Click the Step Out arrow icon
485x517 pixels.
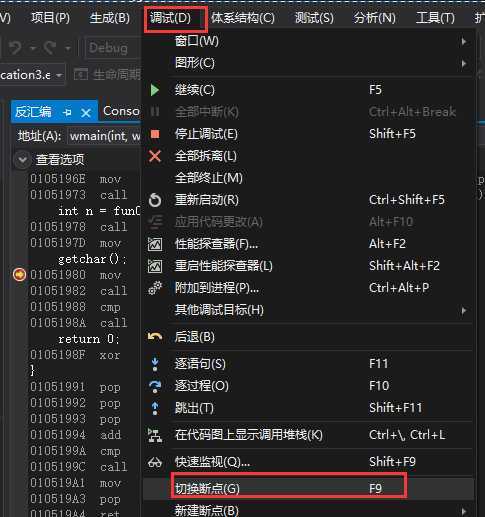pos(155,408)
